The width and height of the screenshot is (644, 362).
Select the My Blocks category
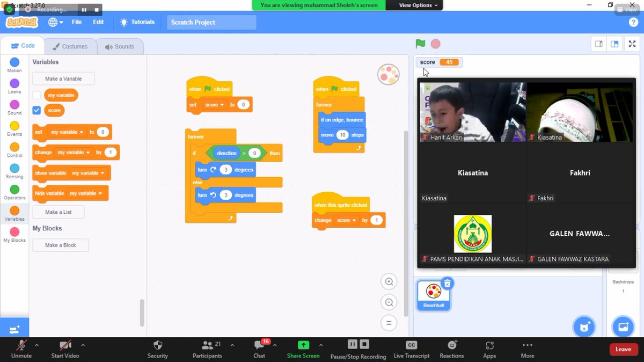click(14, 235)
